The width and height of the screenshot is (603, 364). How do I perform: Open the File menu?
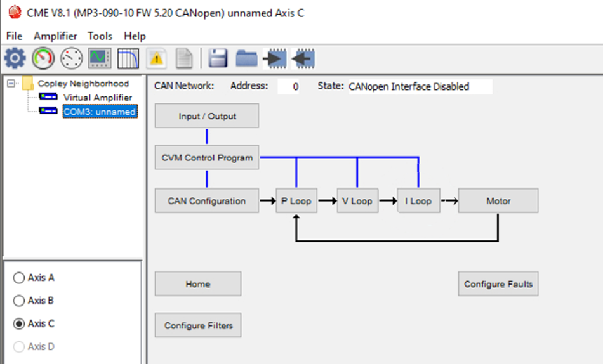[x=14, y=36]
